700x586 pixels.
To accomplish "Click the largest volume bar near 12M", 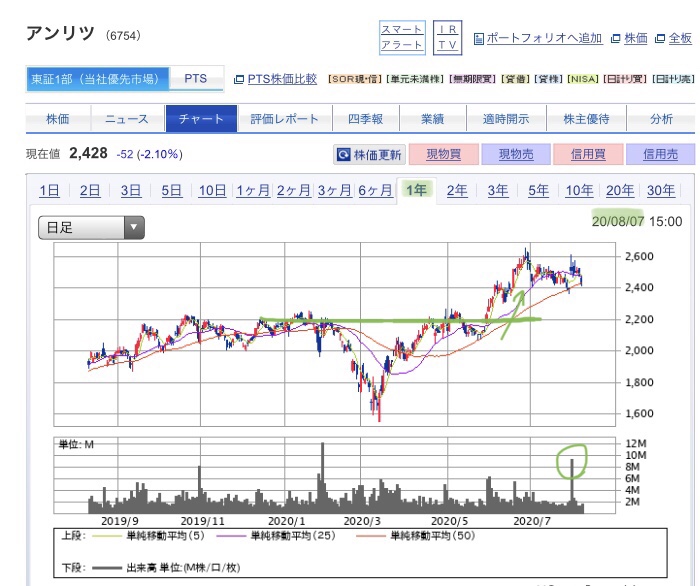I will [322, 478].
